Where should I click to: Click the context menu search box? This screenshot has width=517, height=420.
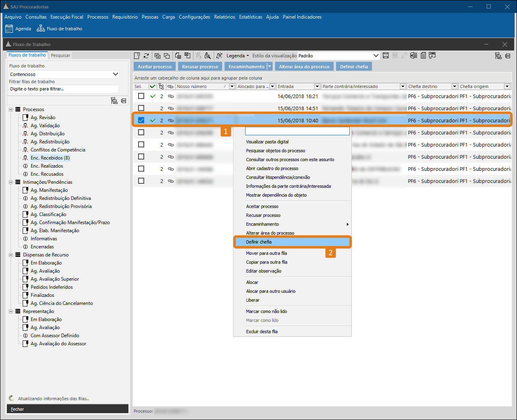(x=297, y=131)
